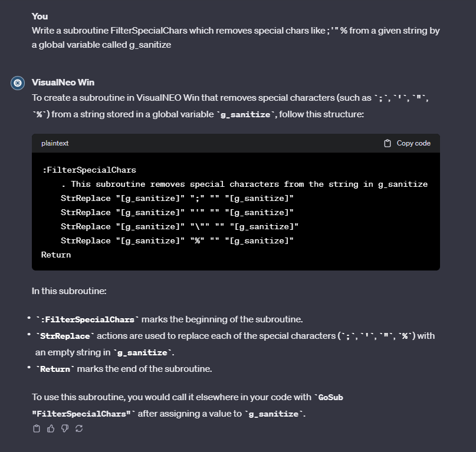The image size is (476, 452).
Task: Click the StrReplace line removing the semicolon
Action: click(x=177, y=198)
